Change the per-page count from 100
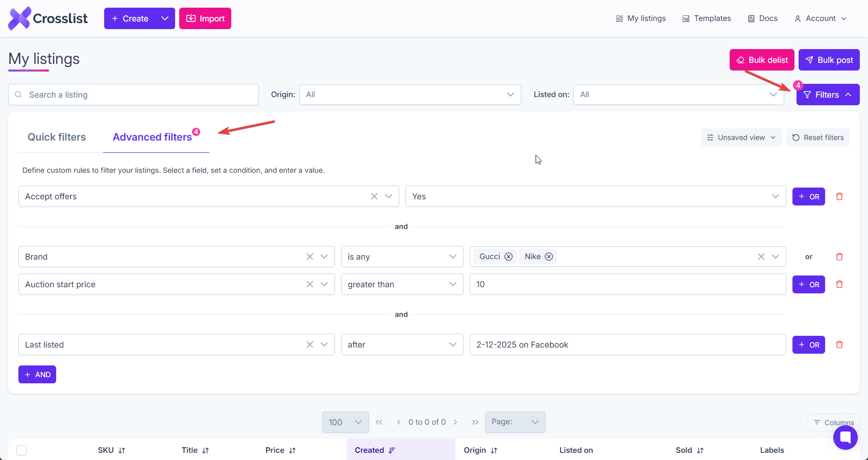 [x=345, y=422]
